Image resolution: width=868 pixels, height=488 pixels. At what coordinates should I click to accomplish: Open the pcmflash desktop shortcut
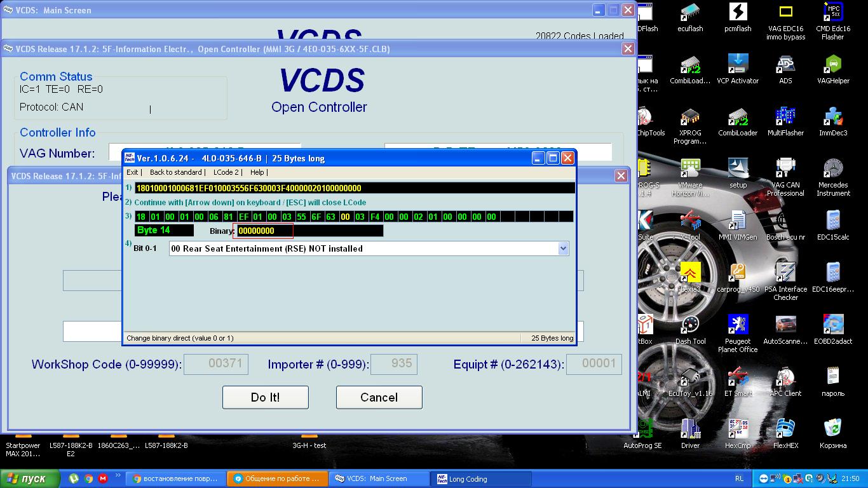point(738,14)
